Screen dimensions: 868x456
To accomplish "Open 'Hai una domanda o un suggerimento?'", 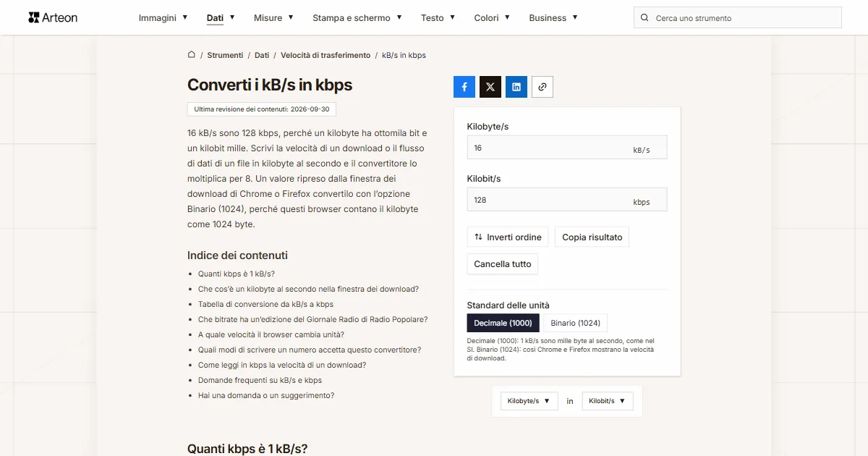I will pos(266,395).
